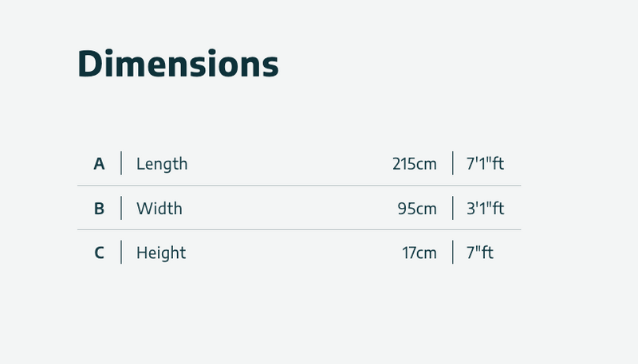638x364 pixels.
Task: Click the Height label
Action: click(161, 253)
